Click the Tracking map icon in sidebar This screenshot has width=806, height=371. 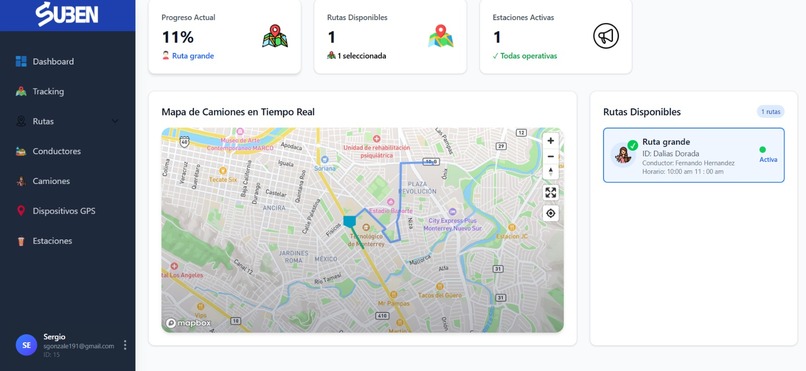[21, 91]
